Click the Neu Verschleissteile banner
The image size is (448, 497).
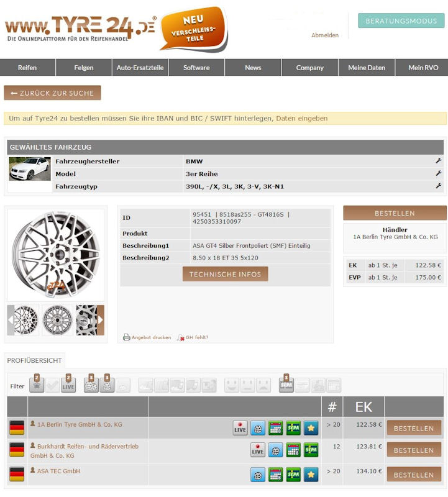tap(194, 29)
